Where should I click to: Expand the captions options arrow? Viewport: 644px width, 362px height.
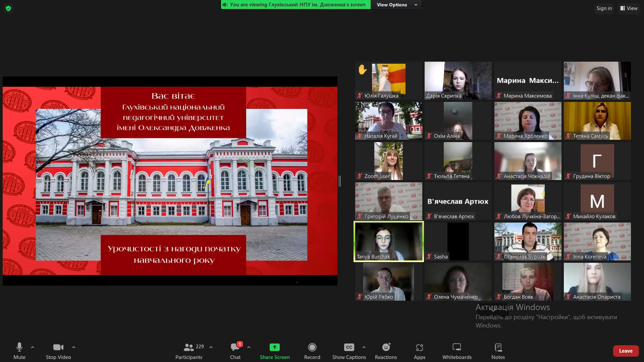pos(364,347)
